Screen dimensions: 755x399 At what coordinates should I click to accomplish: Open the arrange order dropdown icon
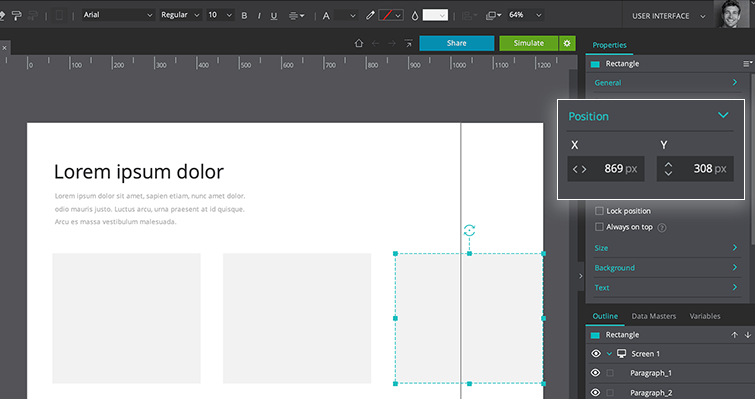coord(494,15)
